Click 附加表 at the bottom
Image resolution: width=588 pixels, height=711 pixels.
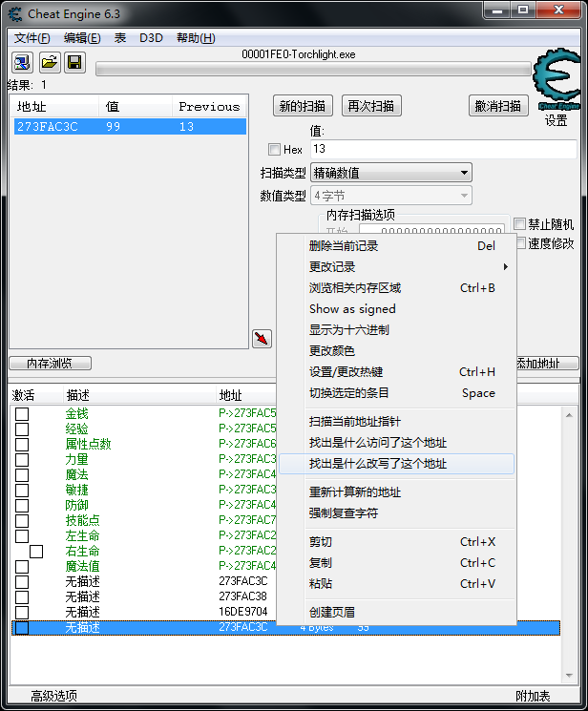(533, 696)
